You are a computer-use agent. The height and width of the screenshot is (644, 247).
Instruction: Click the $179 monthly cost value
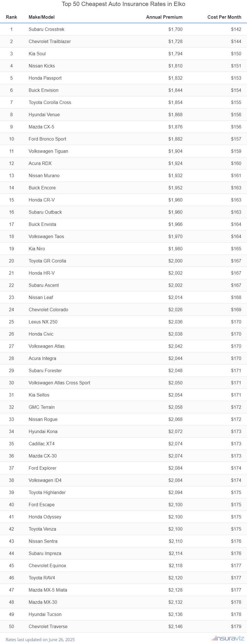[236, 626]
